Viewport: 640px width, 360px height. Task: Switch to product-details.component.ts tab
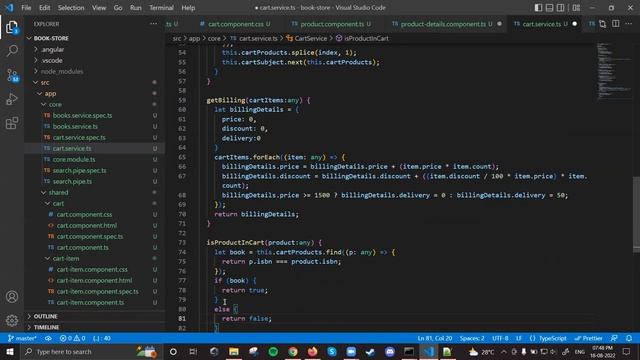(442, 24)
